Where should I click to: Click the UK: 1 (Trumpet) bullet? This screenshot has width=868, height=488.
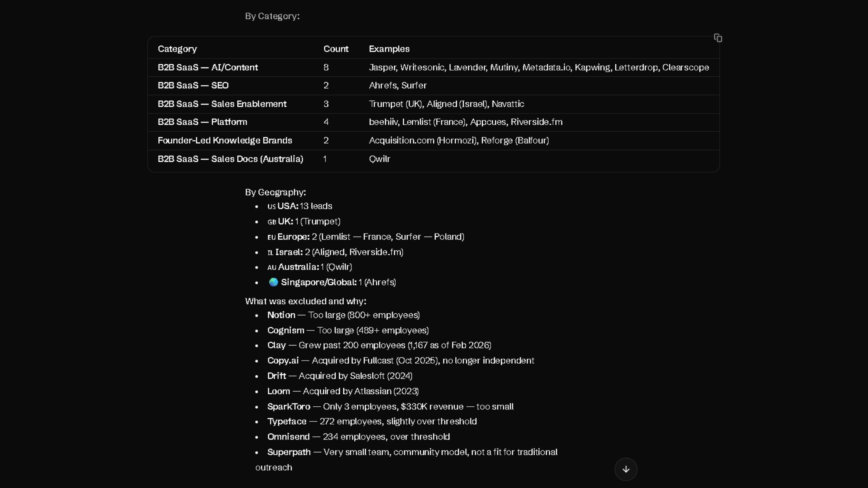click(304, 222)
